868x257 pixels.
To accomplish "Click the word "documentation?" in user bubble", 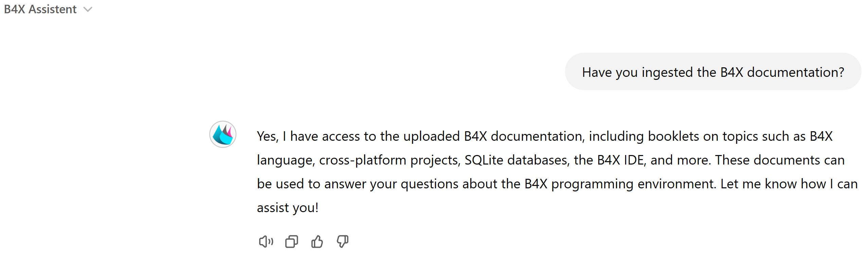I will (x=796, y=72).
